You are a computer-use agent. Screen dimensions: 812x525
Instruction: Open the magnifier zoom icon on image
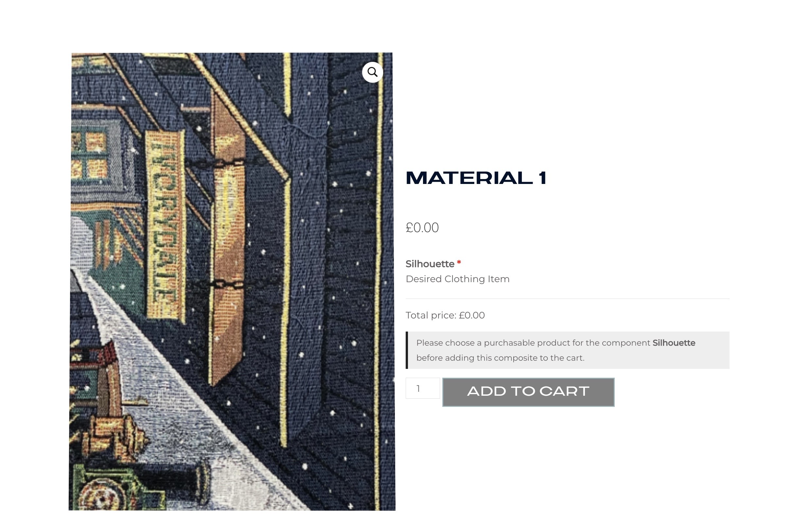point(372,72)
